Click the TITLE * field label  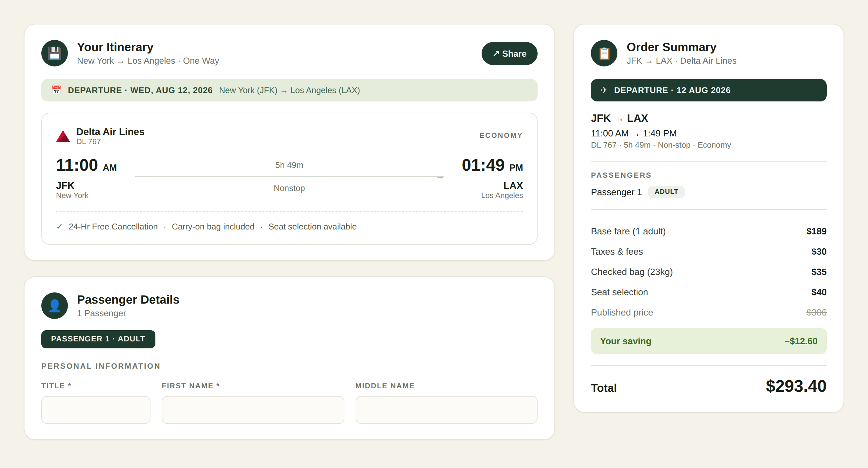[x=56, y=386]
